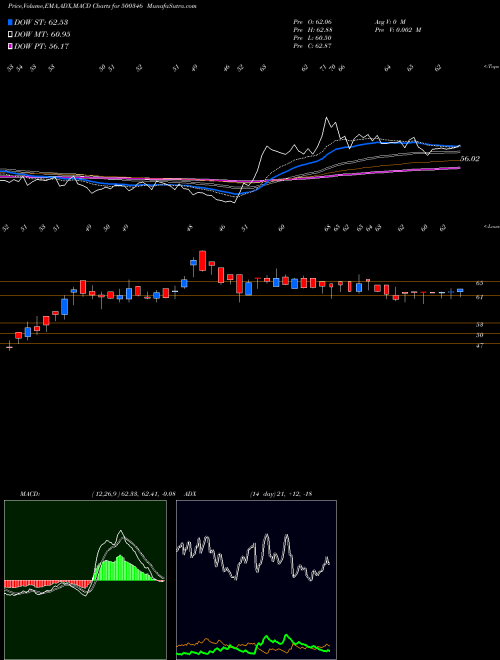Click the ADX (14 day) values text
Viewport: 500px width, 660px height.
coord(280,494)
